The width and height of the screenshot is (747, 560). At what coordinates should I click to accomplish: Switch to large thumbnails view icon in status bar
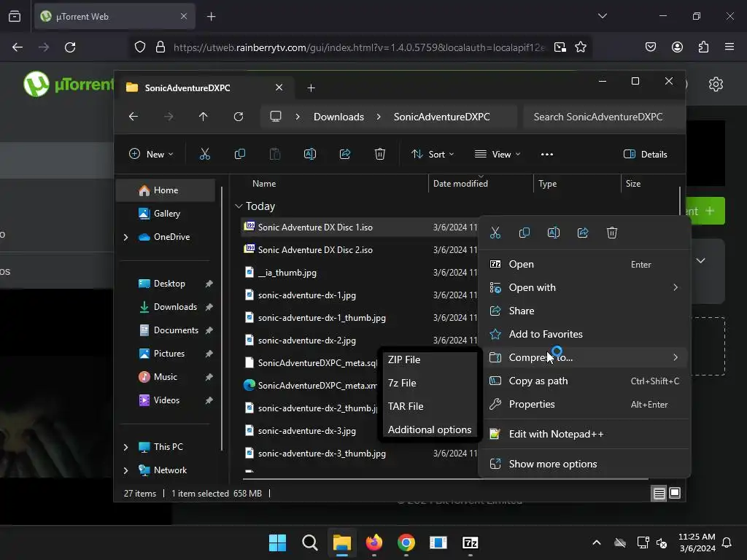[x=675, y=494]
